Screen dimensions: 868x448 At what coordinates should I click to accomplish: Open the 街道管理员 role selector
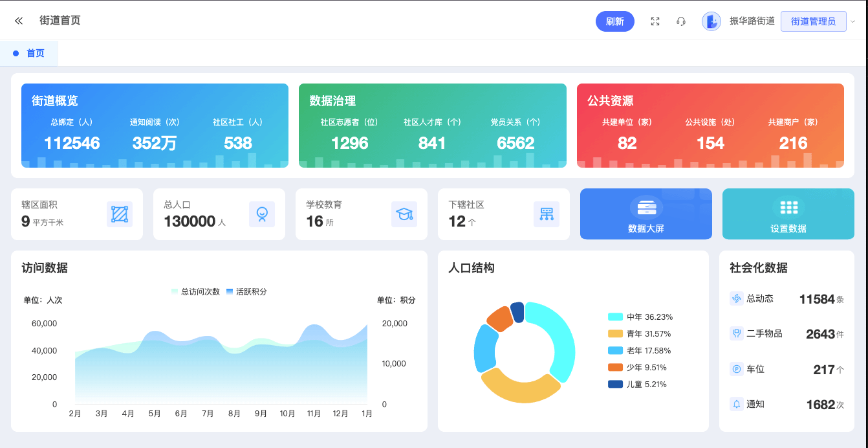813,21
